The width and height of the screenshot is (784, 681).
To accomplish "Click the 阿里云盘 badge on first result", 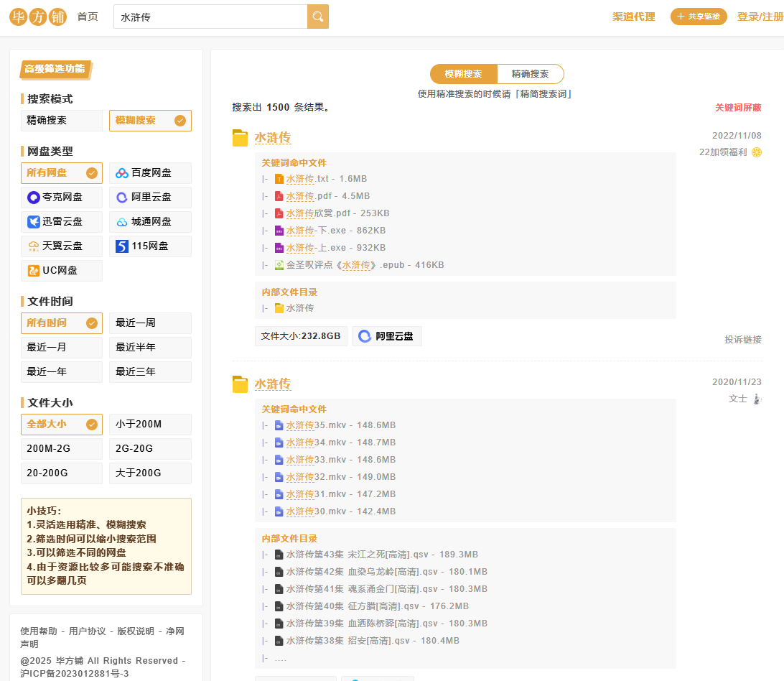I will [387, 336].
